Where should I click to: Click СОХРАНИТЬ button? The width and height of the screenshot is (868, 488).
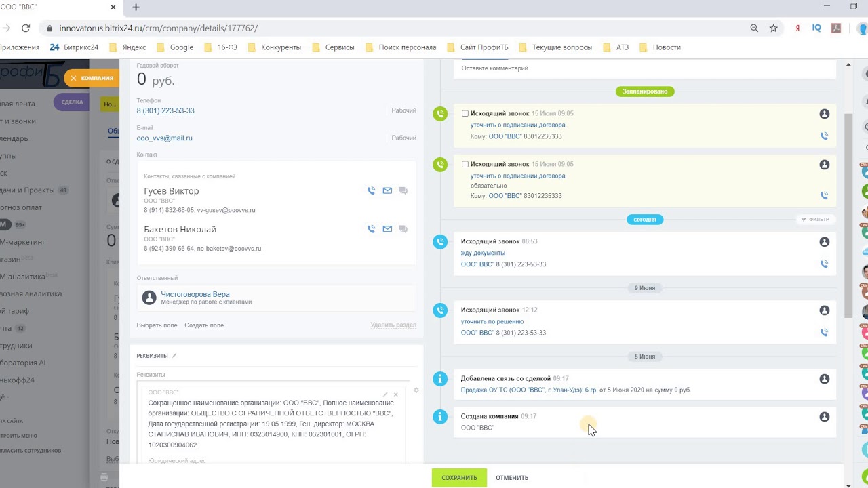tap(459, 478)
